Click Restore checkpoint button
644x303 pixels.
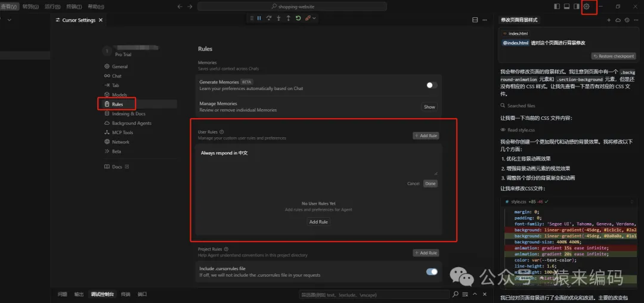(x=614, y=56)
